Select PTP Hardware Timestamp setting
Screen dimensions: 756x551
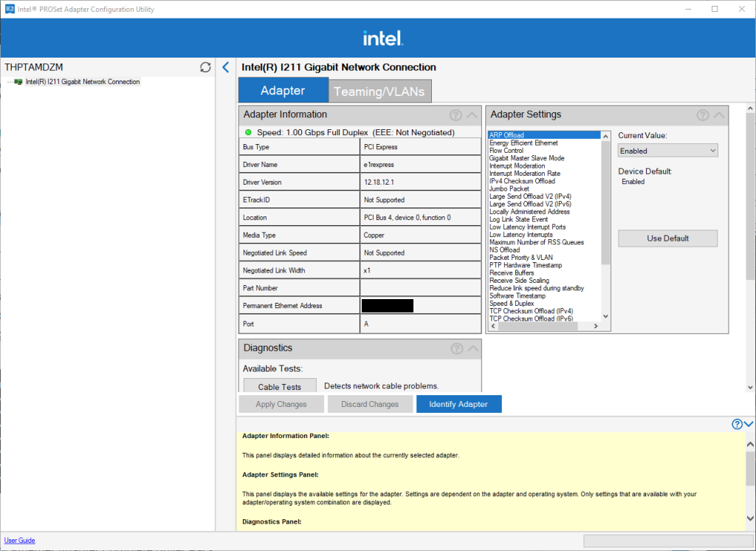[526, 265]
